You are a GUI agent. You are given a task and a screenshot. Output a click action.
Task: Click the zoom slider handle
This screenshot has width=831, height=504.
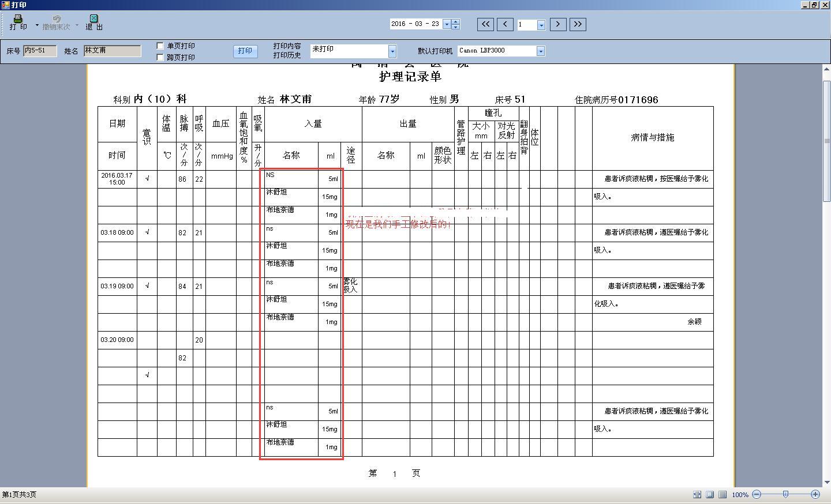[785, 494]
